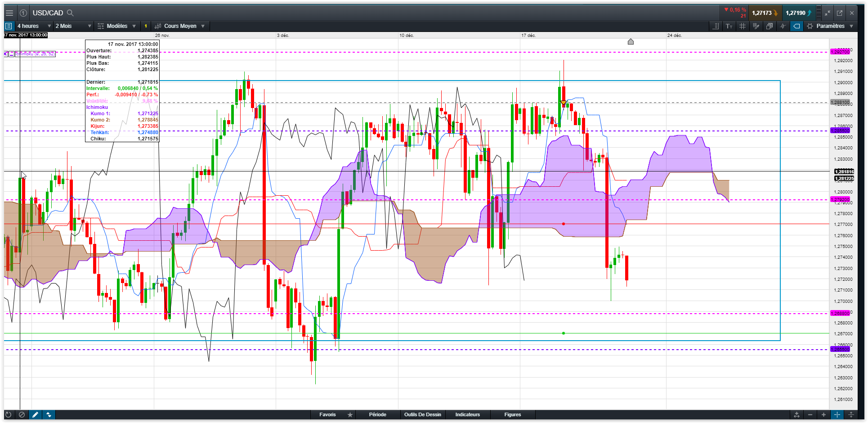The width and height of the screenshot is (868, 423).
Task: Open the Période tab
Action: click(x=377, y=414)
